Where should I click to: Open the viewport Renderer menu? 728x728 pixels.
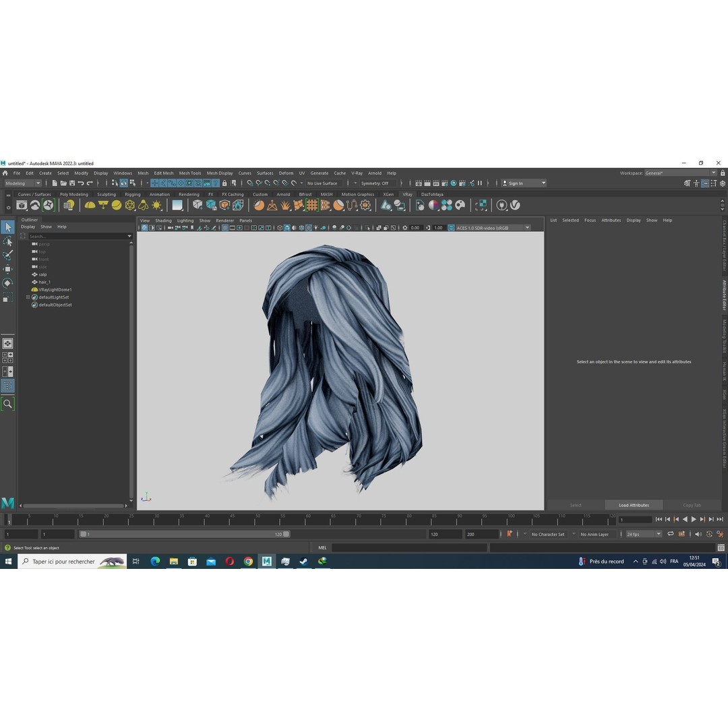[224, 220]
